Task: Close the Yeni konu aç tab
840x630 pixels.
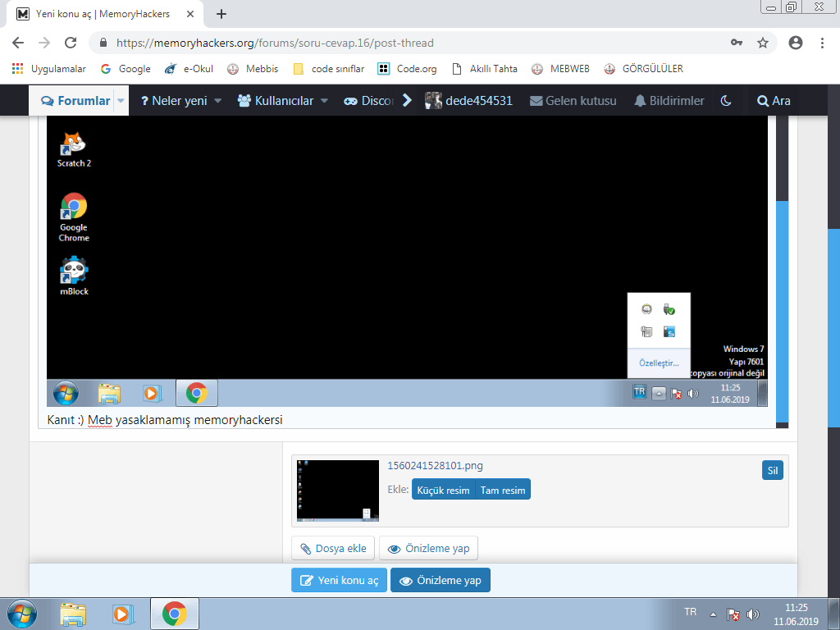Action: (190, 14)
